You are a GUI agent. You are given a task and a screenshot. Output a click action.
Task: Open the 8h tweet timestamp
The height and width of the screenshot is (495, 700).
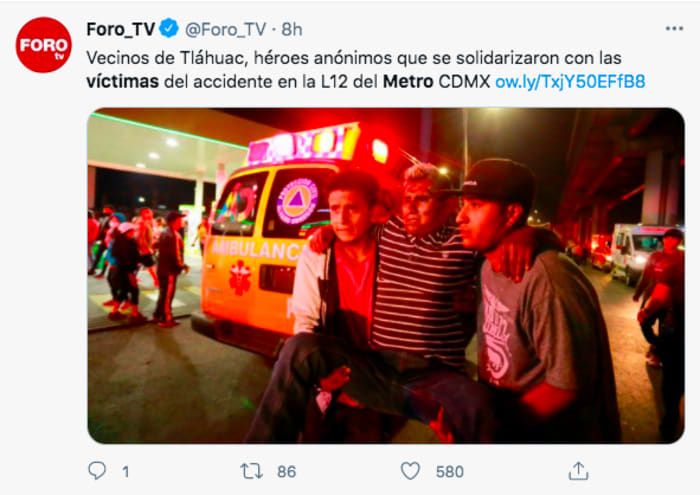(292, 29)
